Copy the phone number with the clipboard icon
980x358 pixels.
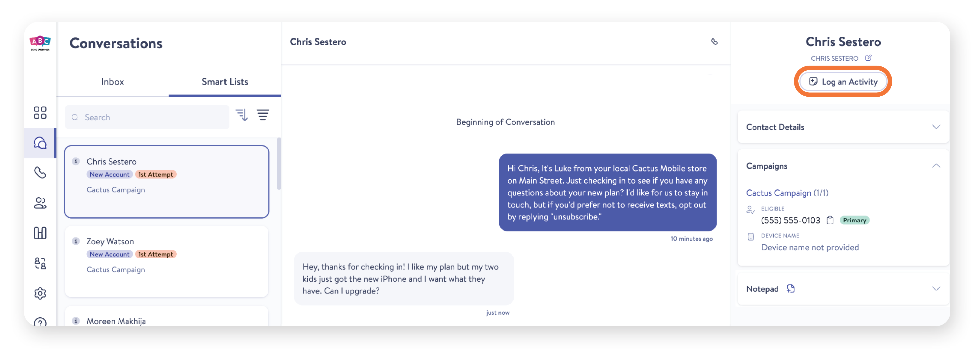pos(830,220)
